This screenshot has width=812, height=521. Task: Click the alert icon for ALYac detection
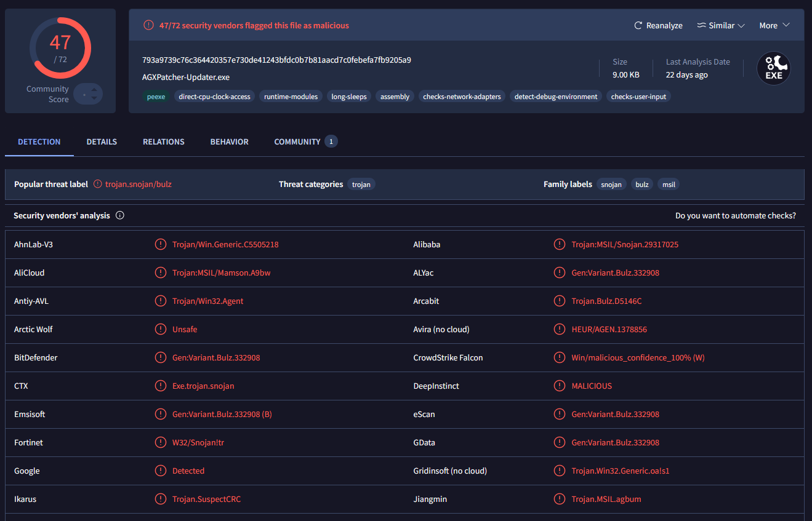(x=560, y=272)
